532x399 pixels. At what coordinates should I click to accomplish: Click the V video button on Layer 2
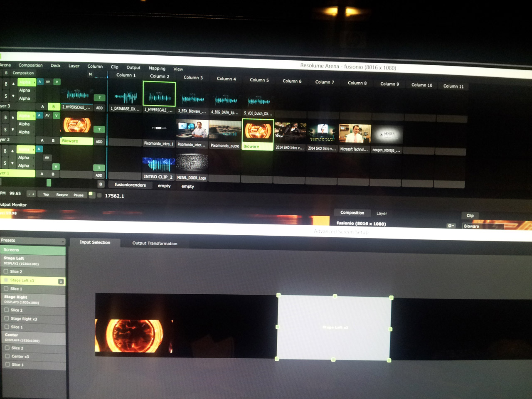(x=57, y=116)
